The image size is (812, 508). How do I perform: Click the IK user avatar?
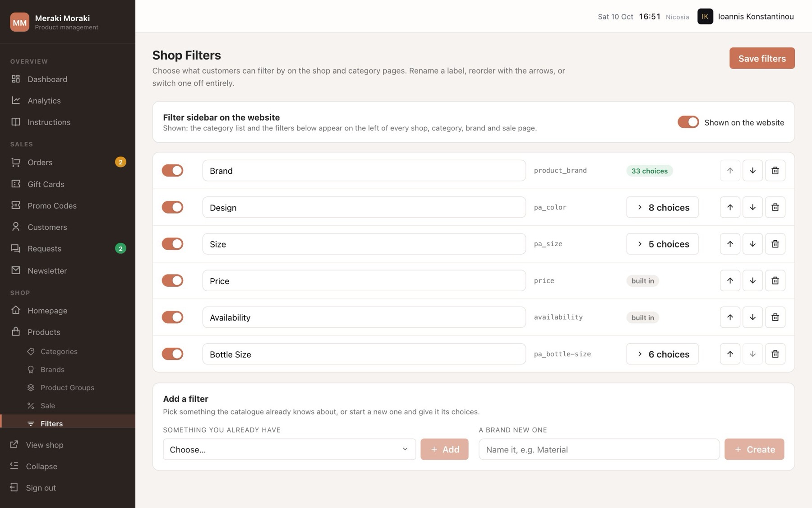[705, 17]
